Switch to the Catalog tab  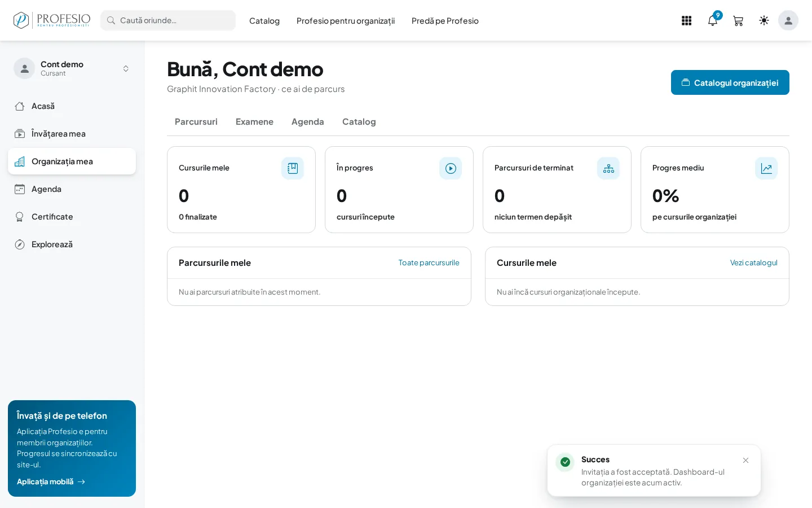click(x=359, y=121)
